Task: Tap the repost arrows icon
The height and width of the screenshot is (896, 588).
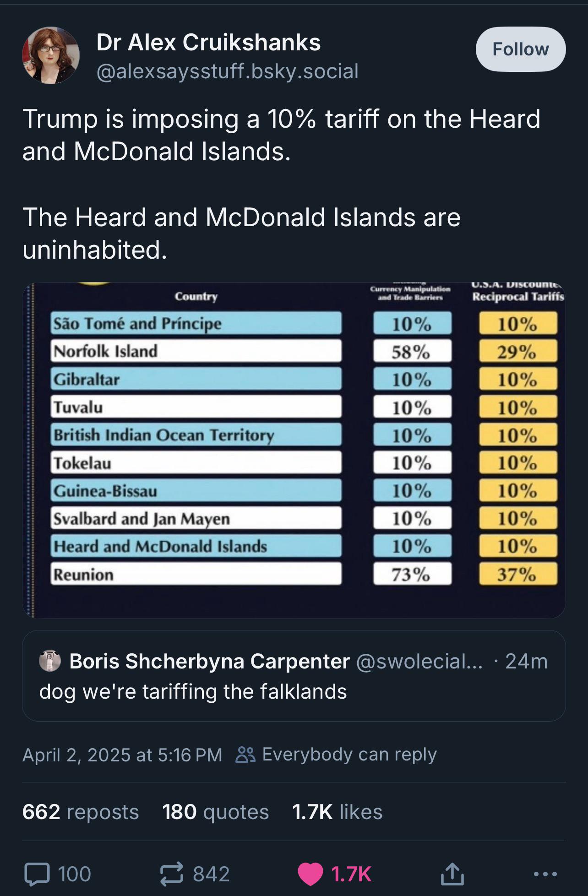Action: (172, 874)
